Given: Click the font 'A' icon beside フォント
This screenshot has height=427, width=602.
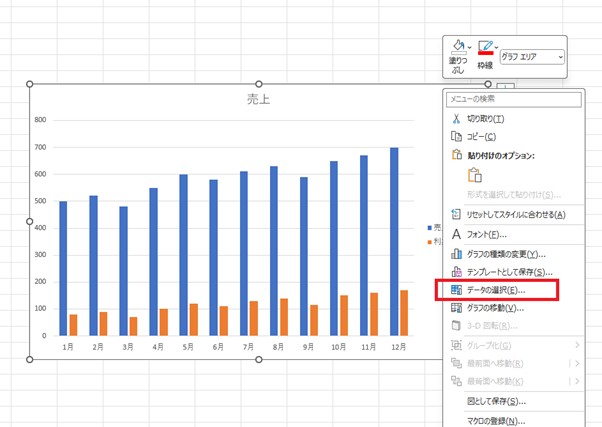Looking at the screenshot, I should (456, 234).
